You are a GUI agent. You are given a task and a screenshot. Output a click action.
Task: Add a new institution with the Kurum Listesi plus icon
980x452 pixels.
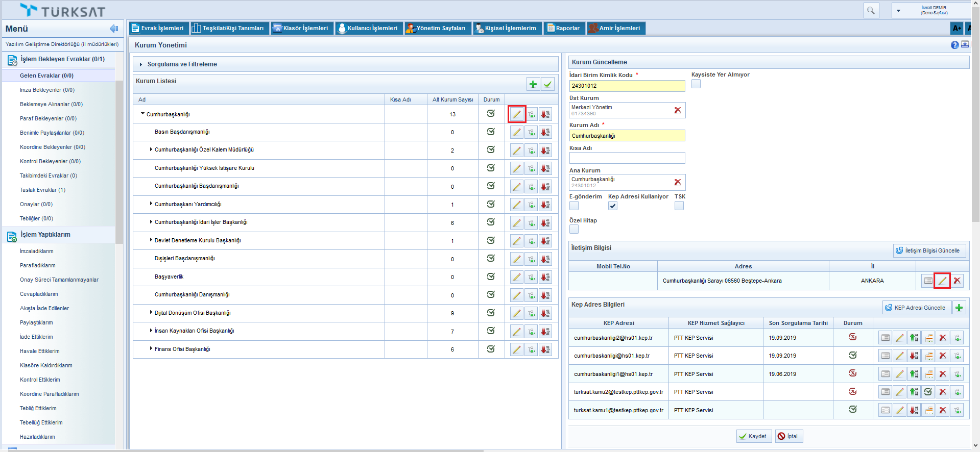(533, 84)
